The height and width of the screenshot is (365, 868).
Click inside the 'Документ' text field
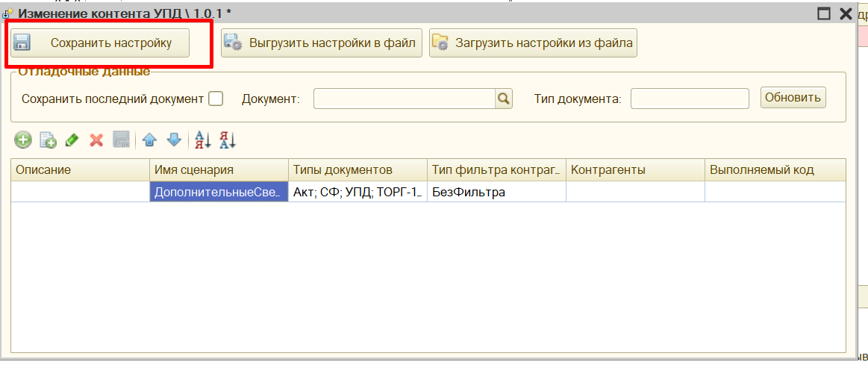pos(403,99)
